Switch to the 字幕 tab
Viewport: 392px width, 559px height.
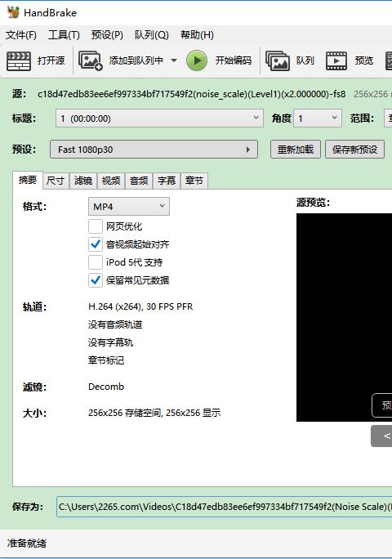[167, 181]
